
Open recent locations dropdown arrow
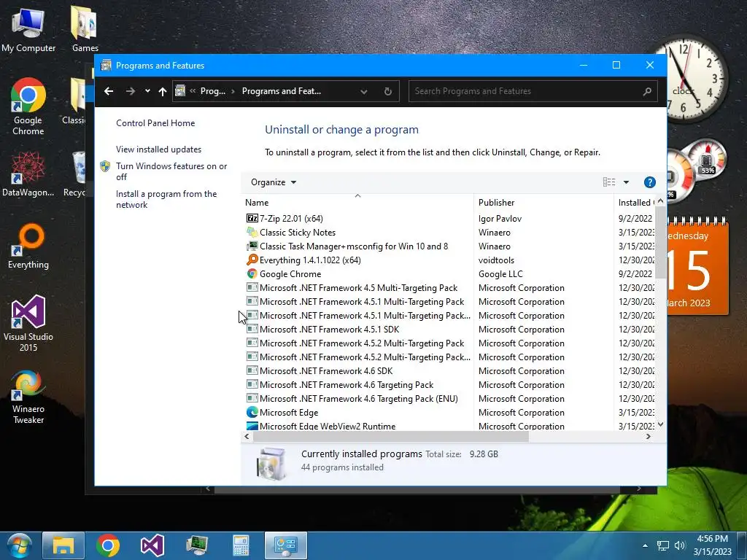pos(147,91)
